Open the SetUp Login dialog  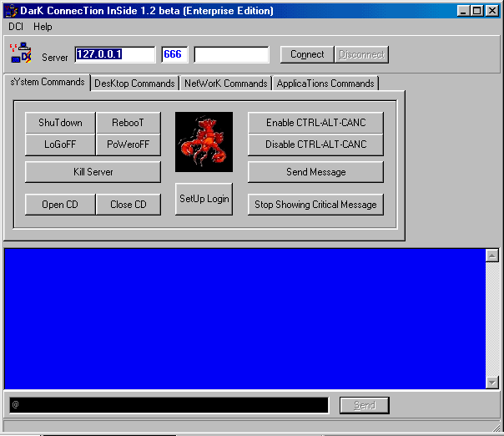(x=204, y=199)
